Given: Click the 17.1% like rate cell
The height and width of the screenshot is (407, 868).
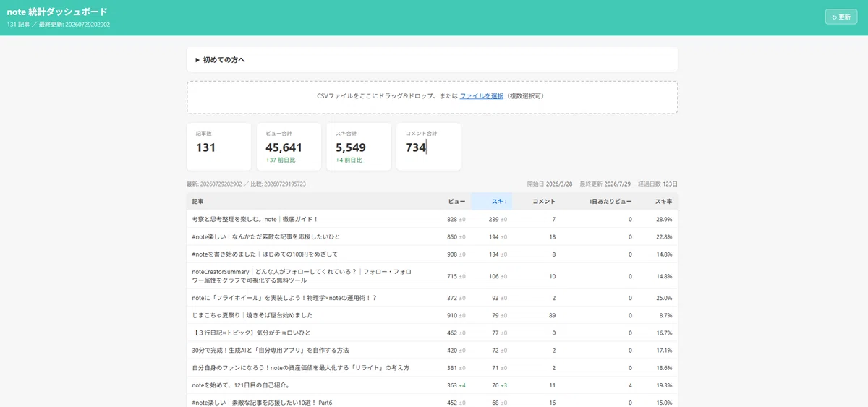Looking at the screenshot, I should coord(664,351).
